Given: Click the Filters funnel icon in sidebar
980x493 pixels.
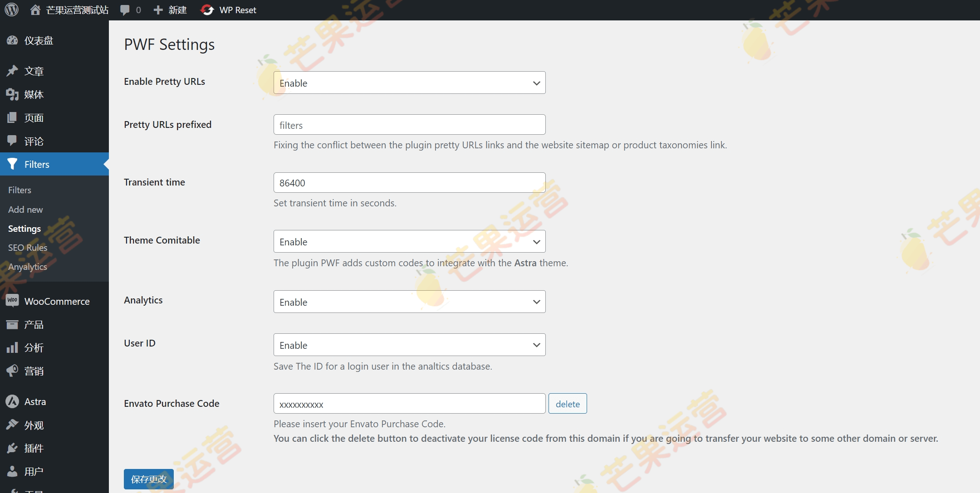Looking at the screenshot, I should (13, 164).
